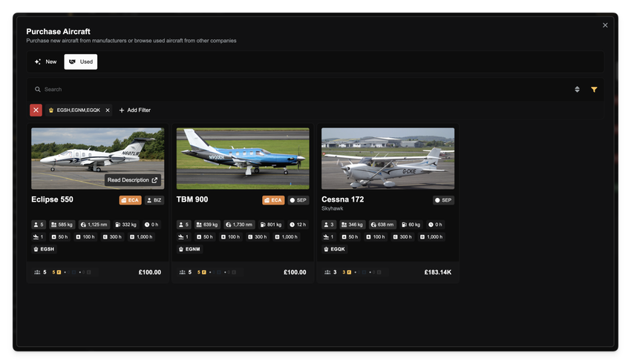This screenshot has height=364, width=631.
Task: Clear all filters with red X button
Action: (36, 110)
